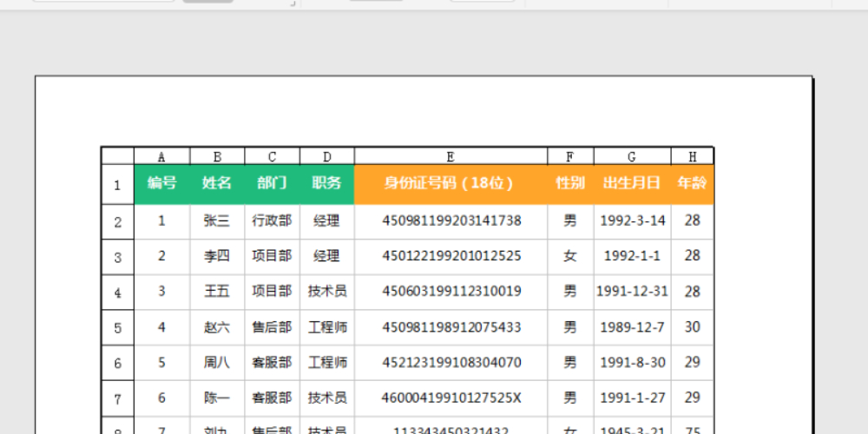Click ID number 450122199201012525
This screenshot has height=434, width=868.
click(451, 256)
